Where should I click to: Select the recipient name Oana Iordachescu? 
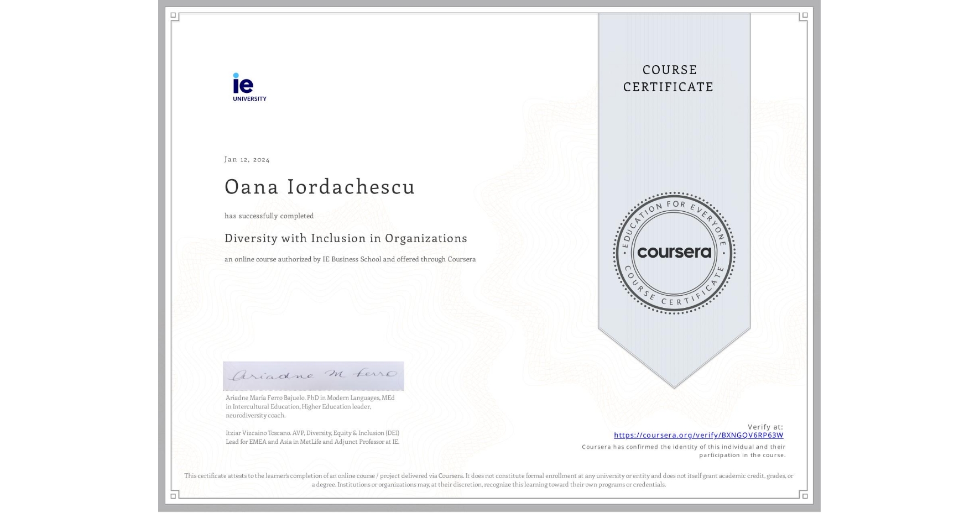[320, 186]
